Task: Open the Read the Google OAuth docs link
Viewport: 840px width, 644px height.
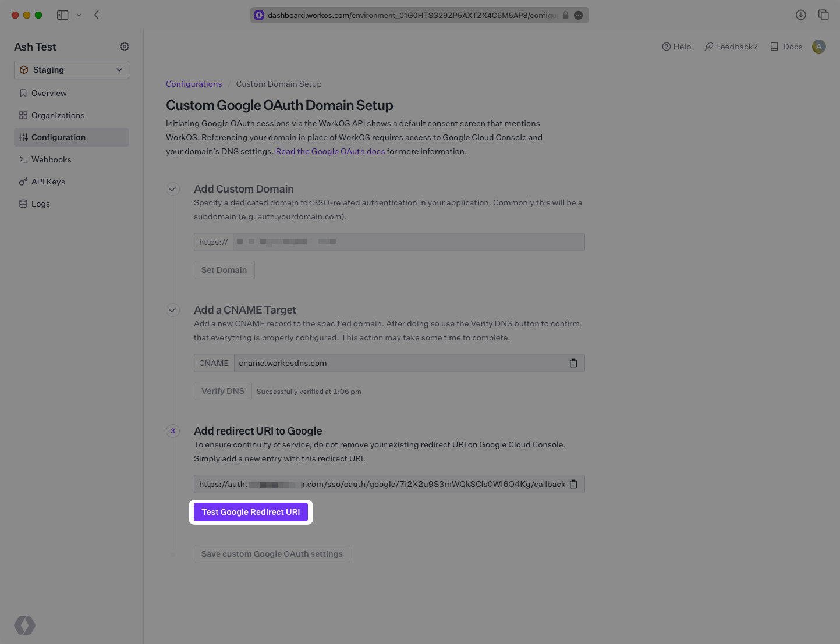Action: click(330, 151)
